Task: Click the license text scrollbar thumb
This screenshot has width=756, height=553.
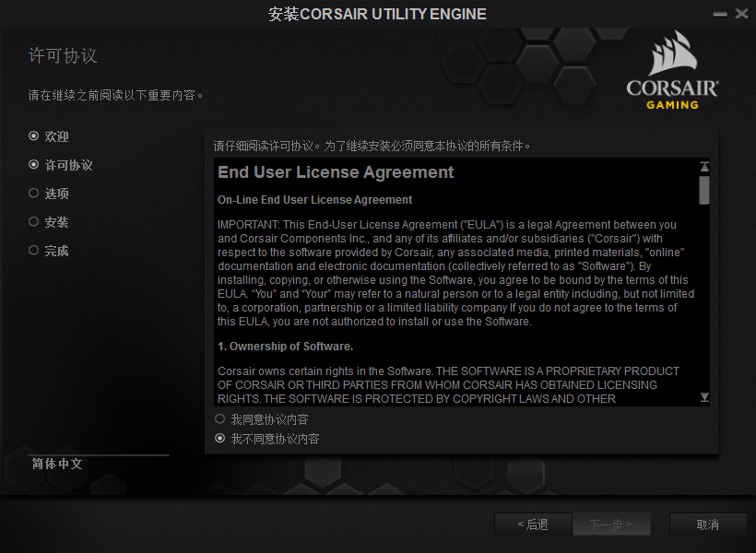Action: point(704,190)
